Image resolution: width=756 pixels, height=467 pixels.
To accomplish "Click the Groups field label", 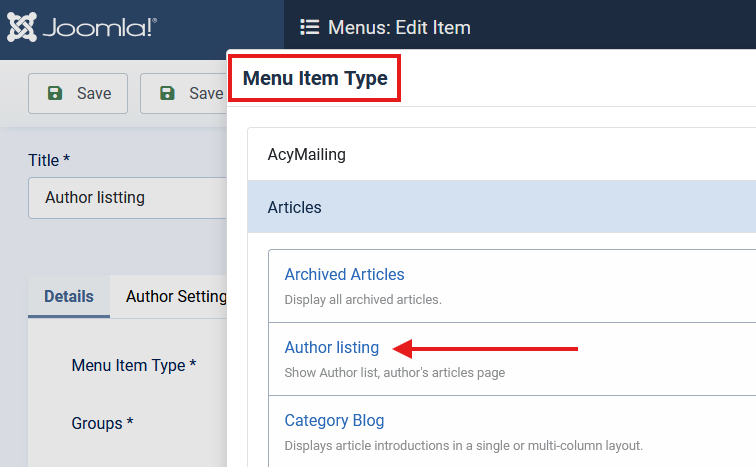I will [x=102, y=423].
